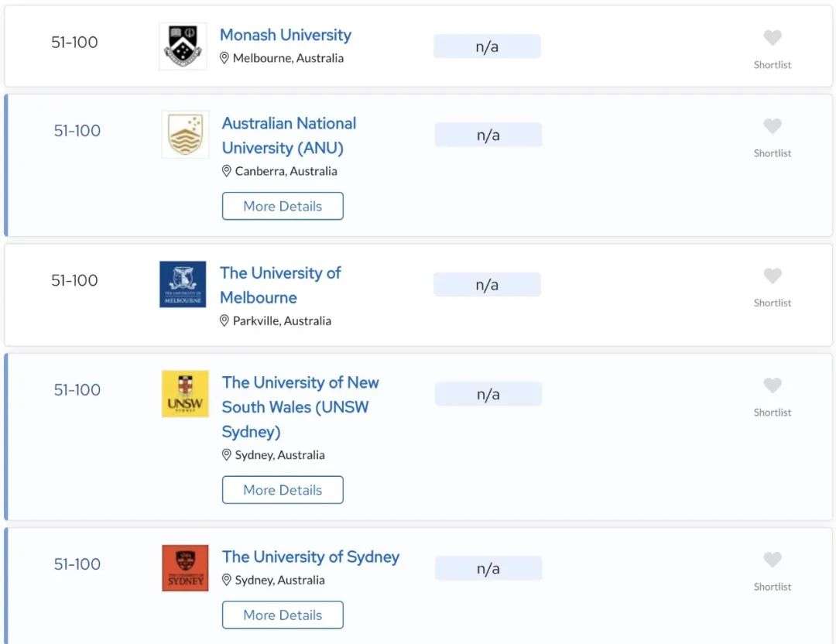This screenshot has height=644, width=836.
Task: Open The University of Sydney link
Action: pyautogui.click(x=311, y=557)
